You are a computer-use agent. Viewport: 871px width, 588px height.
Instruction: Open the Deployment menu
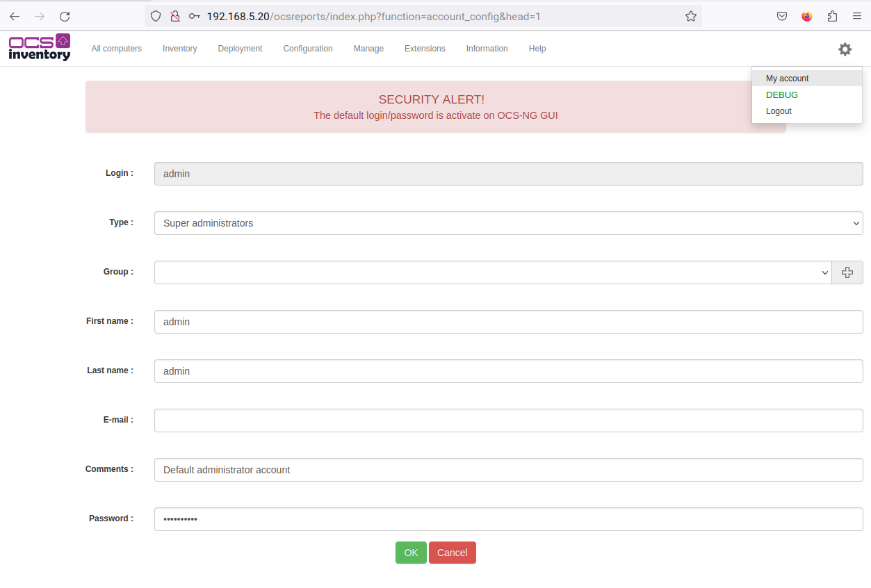click(240, 49)
